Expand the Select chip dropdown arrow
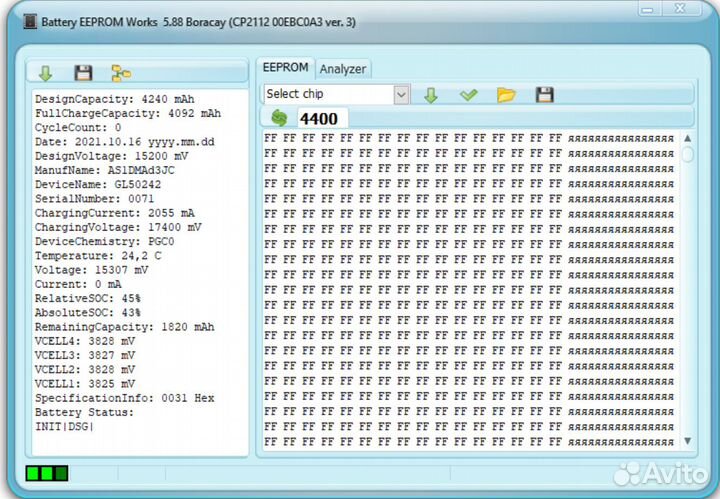Screen dimensions: 720x499 [401, 95]
